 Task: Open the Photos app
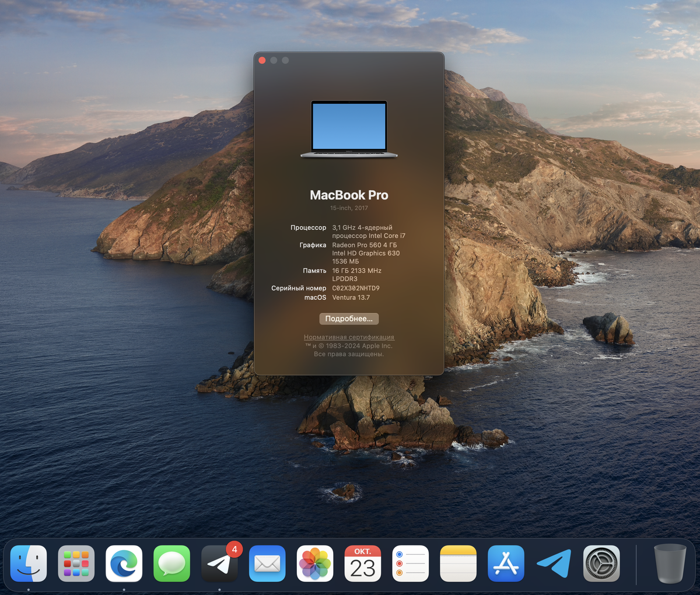315,563
